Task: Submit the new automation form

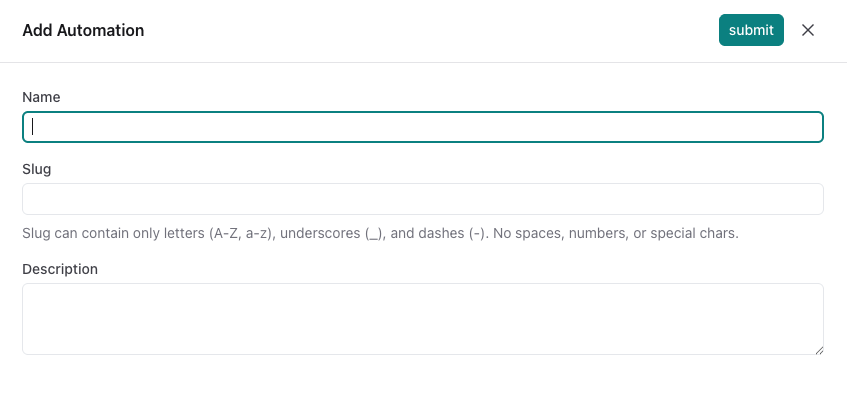Action: (x=751, y=30)
